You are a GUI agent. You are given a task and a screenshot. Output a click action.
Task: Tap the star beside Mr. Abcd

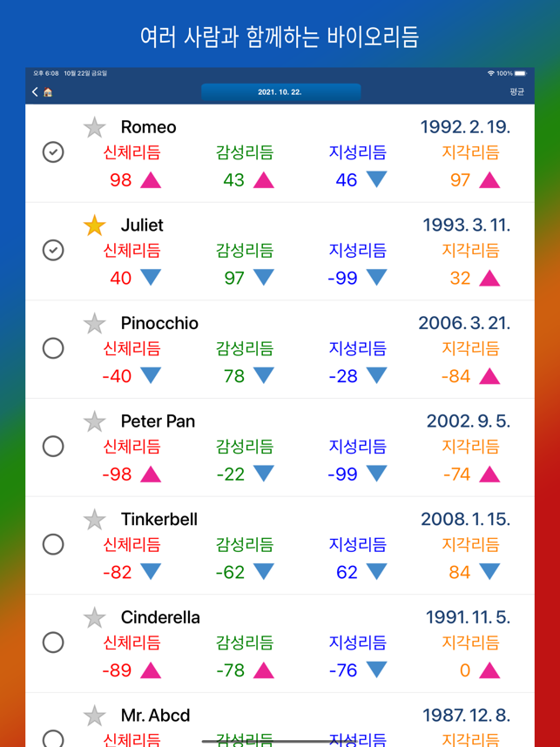click(x=94, y=716)
